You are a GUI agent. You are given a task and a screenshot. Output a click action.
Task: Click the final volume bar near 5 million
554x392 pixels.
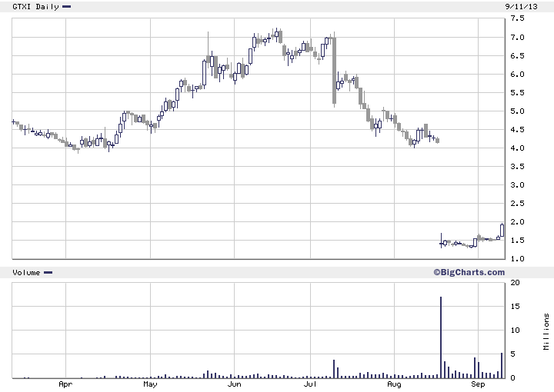(502, 366)
